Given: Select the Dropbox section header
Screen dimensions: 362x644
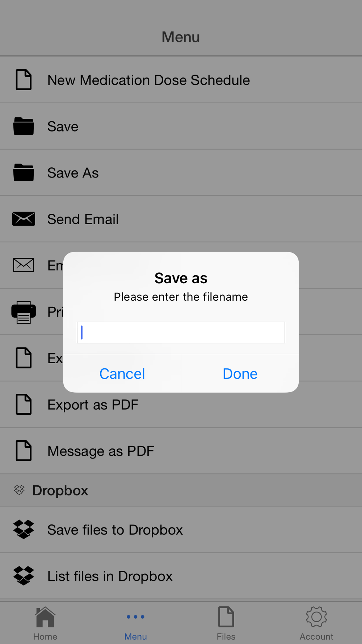Looking at the screenshot, I should pyautogui.click(x=181, y=490).
